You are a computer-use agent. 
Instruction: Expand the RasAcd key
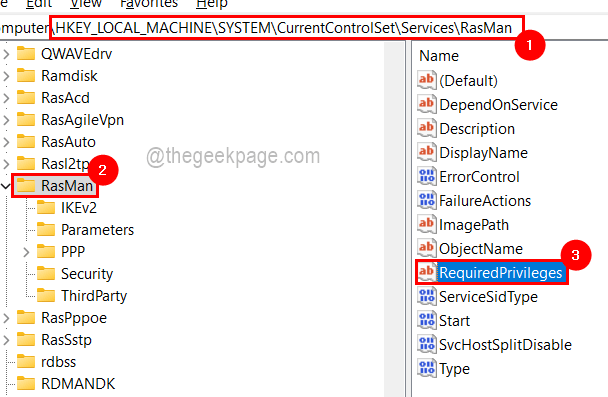tap(6, 98)
